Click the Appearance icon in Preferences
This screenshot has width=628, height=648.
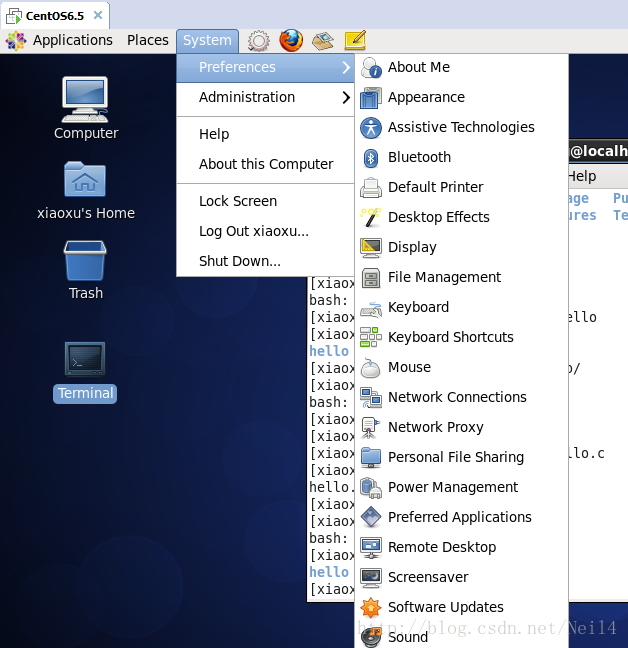[x=371, y=98]
